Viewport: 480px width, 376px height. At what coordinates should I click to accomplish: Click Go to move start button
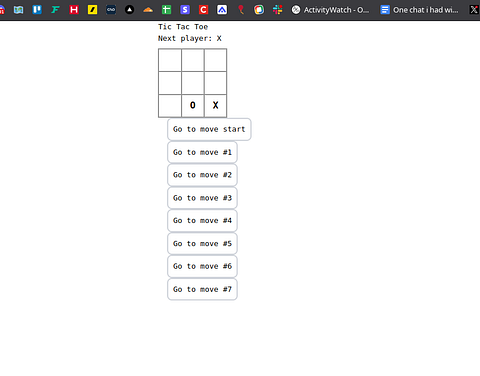point(209,129)
